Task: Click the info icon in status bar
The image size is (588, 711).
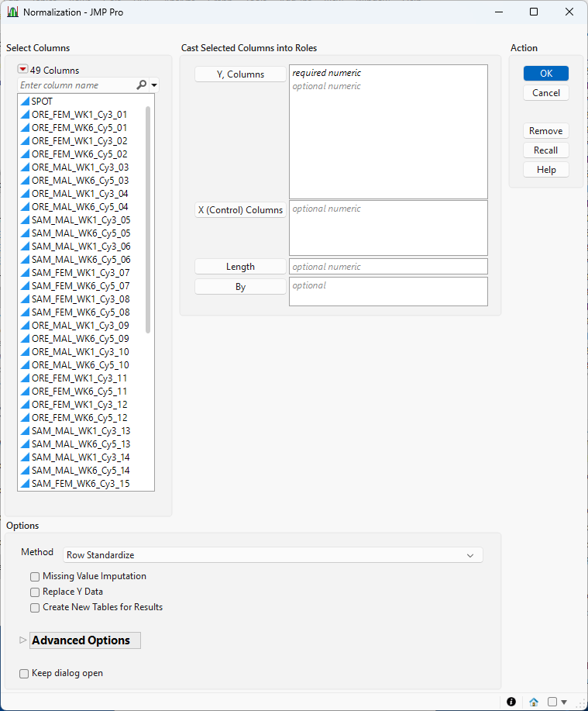Action: tap(511, 702)
